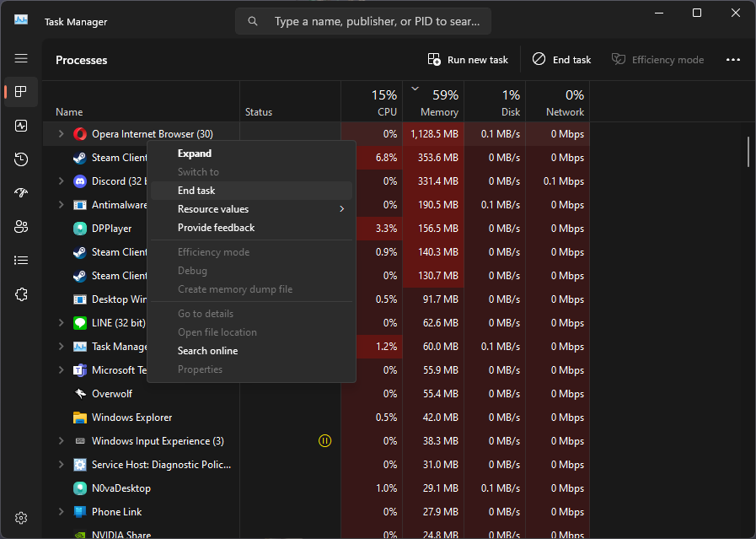This screenshot has width=756, height=539.
Task: Expand the Windows Input Experience group
Action: (x=62, y=440)
